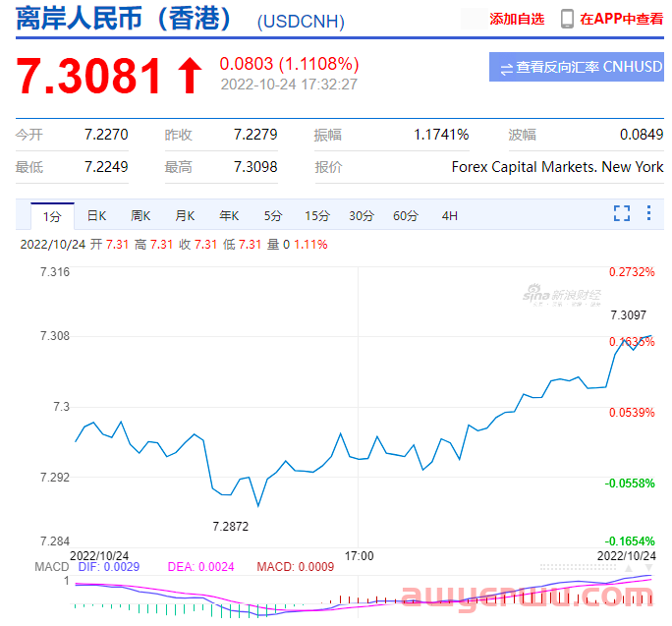Switch to the 月K tab
Image resolution: width=672 pixels, height=626 pixels.
[x=185, y=215]
